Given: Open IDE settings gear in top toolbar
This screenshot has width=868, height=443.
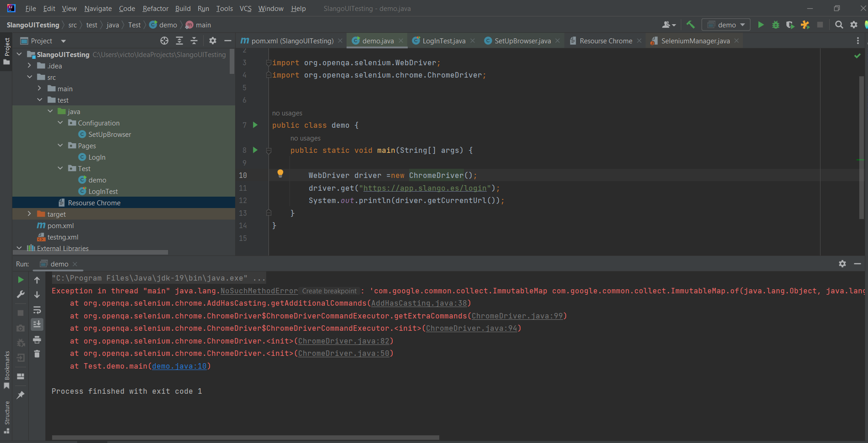Looking at the screenshot, I should [x=853, y=25].
